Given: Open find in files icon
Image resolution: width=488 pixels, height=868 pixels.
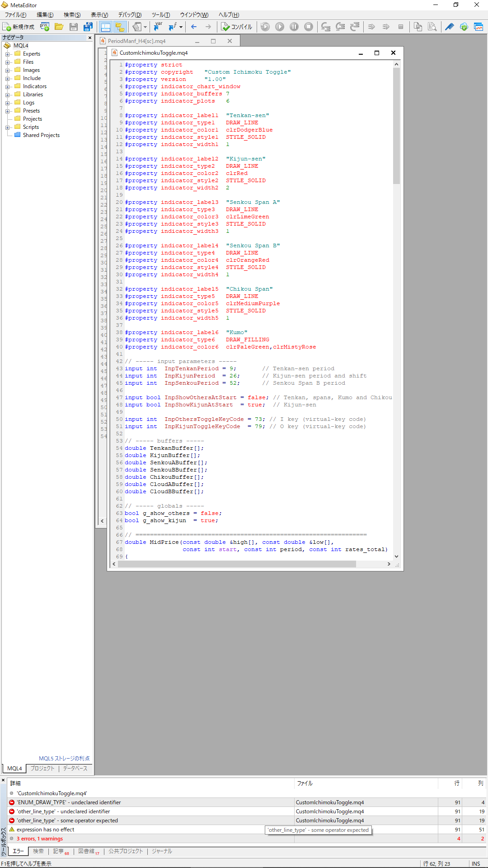Looking at the screenshot, I should coord(432,27).
